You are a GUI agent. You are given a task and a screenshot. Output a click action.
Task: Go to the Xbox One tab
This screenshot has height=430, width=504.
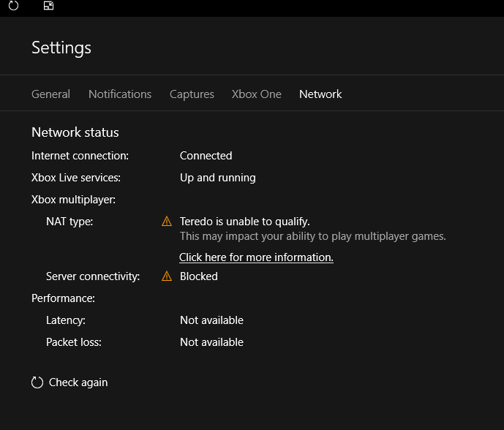tap(257, 94)
